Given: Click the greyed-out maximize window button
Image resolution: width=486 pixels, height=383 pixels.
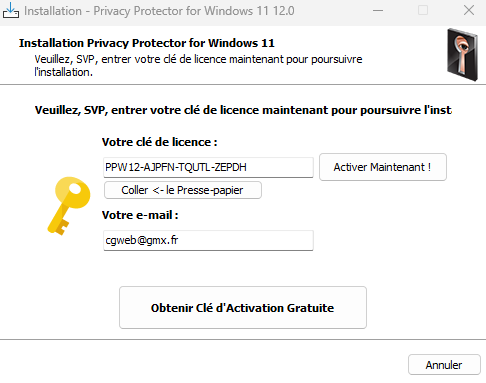Looking at the screenshot, I should [x=423, y=11].
